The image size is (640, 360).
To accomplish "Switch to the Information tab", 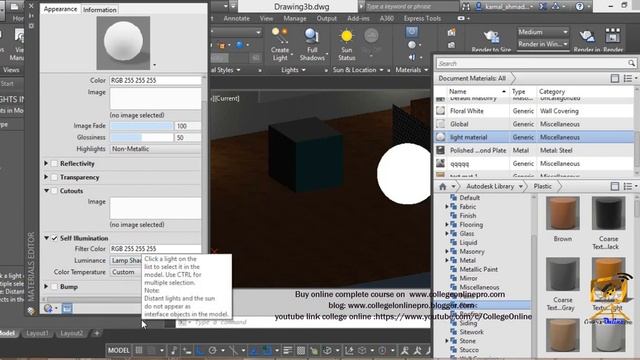I will click(100, 9).
